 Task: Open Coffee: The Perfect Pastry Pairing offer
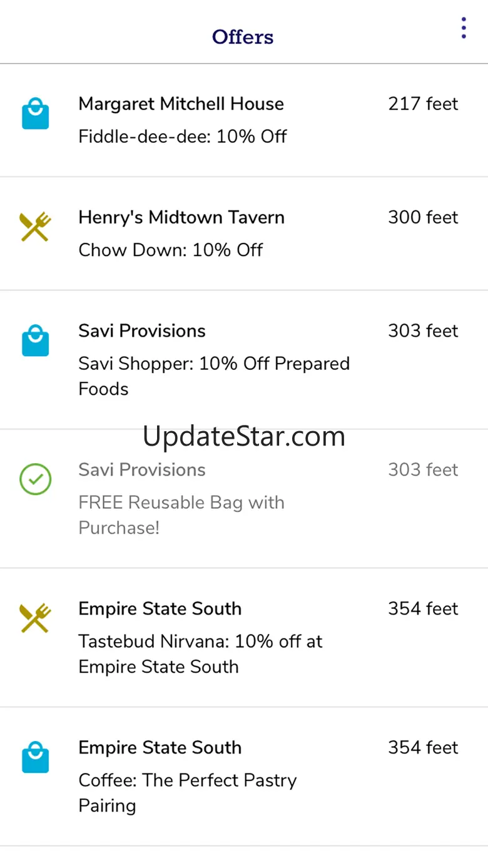click(x=244, y=777)
